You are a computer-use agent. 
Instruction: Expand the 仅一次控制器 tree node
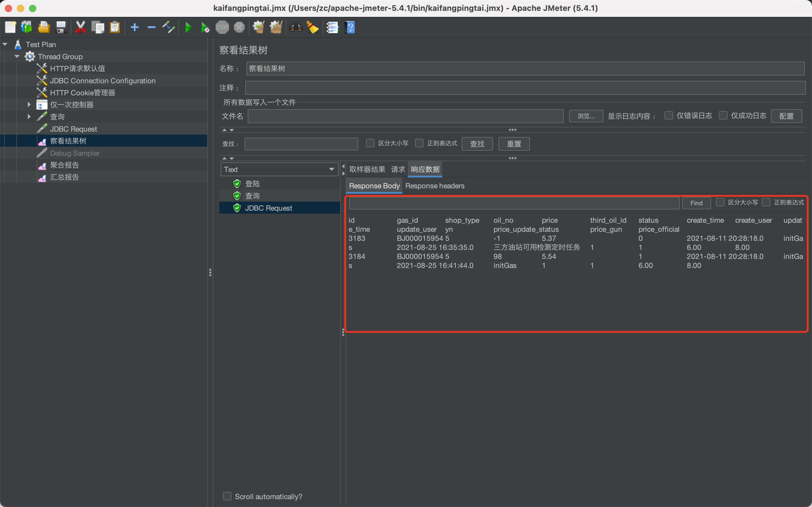click(x=29, y=105)
